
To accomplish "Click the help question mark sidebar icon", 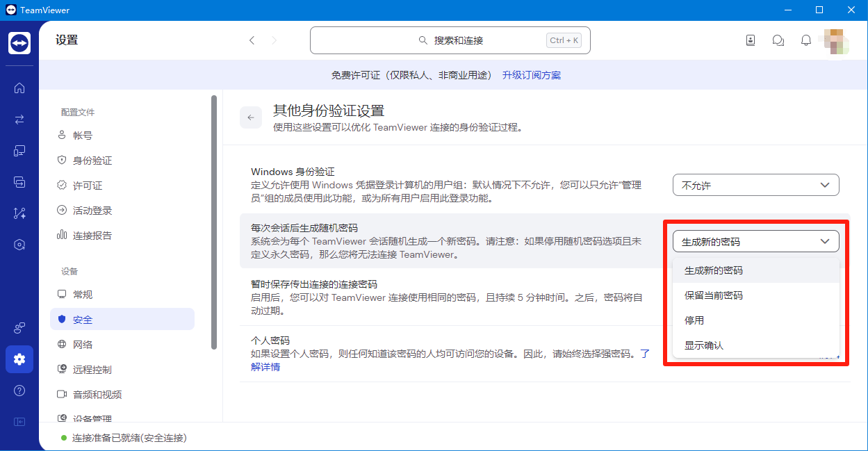I will 19,391.
